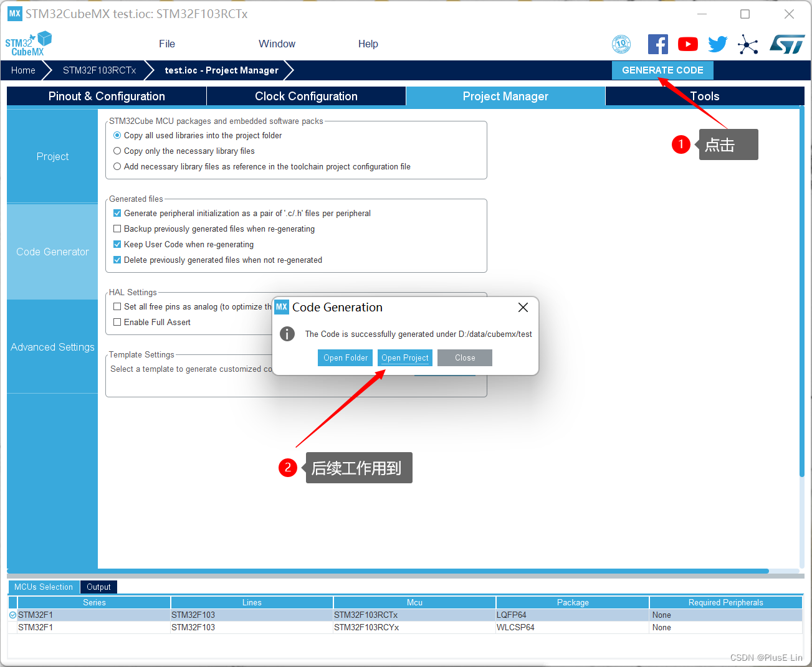Sort by Package column header
This screenshot has height=667, width=812.
[x=573, y=602]
